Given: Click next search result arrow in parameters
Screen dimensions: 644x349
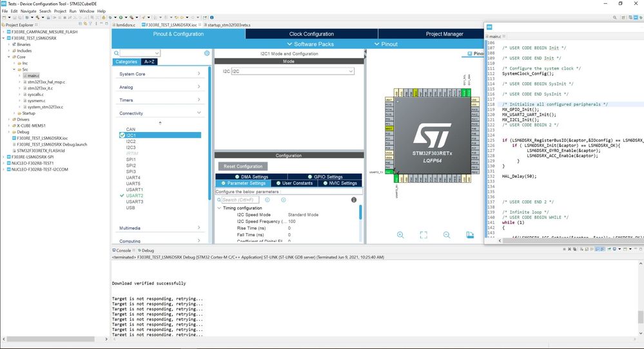Looking at the screenshot, I should click(284, 200).
